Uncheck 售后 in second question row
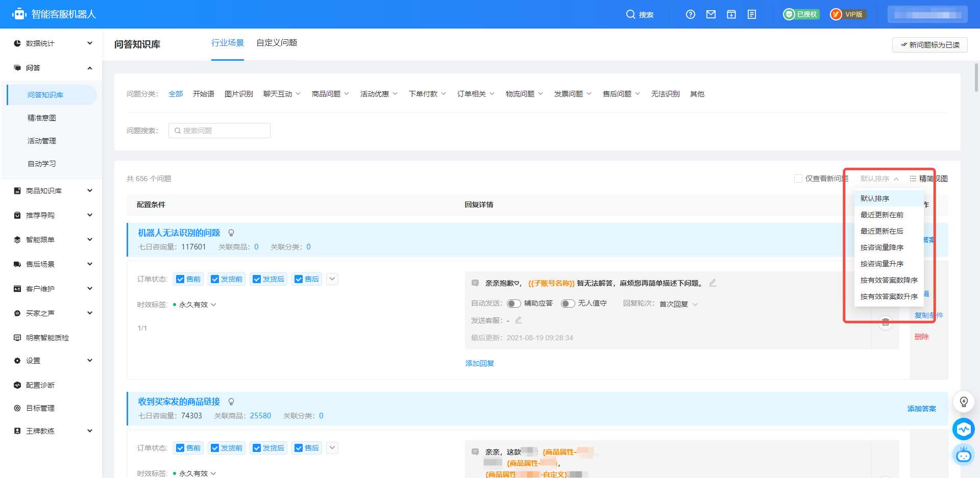 [299, 448]
